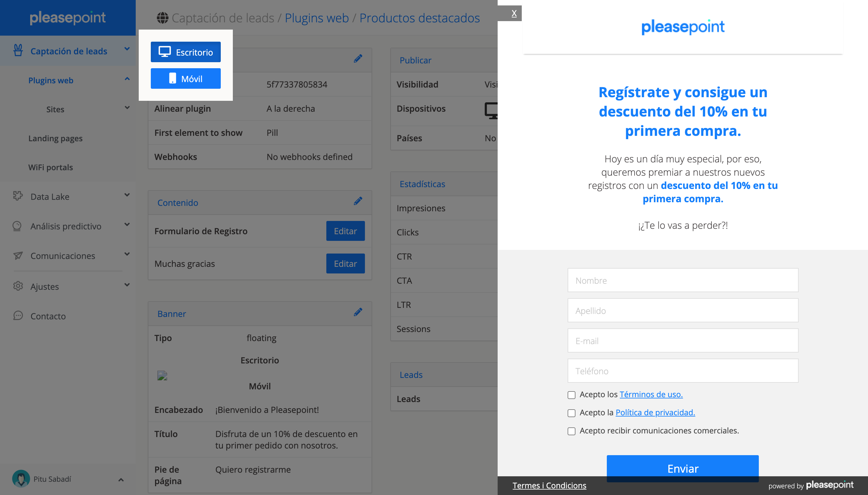Open Landing pages menu item
The image size is (868, 495).
coord(55,138)
